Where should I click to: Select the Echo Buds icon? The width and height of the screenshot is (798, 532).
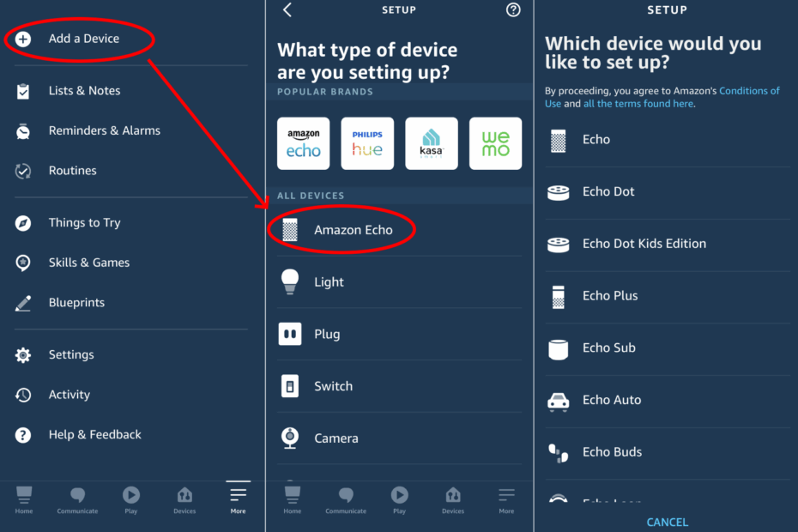click(559, 453)
